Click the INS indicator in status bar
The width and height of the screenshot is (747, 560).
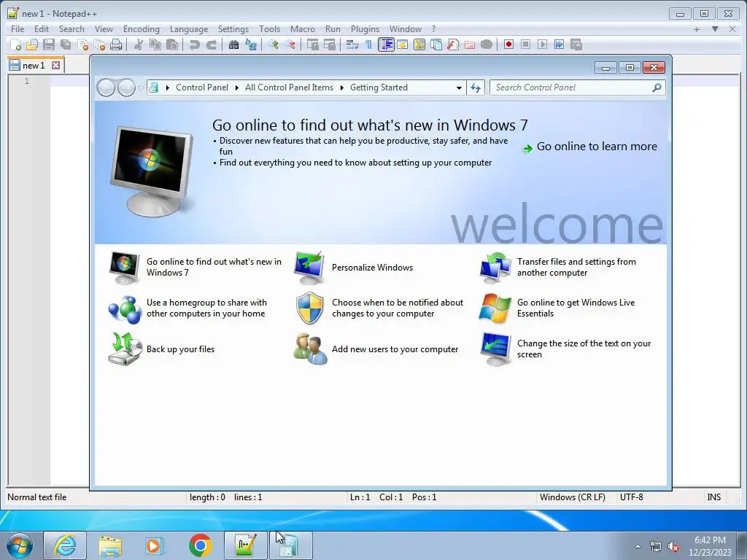pyautogui.click(x=713, y=497)
